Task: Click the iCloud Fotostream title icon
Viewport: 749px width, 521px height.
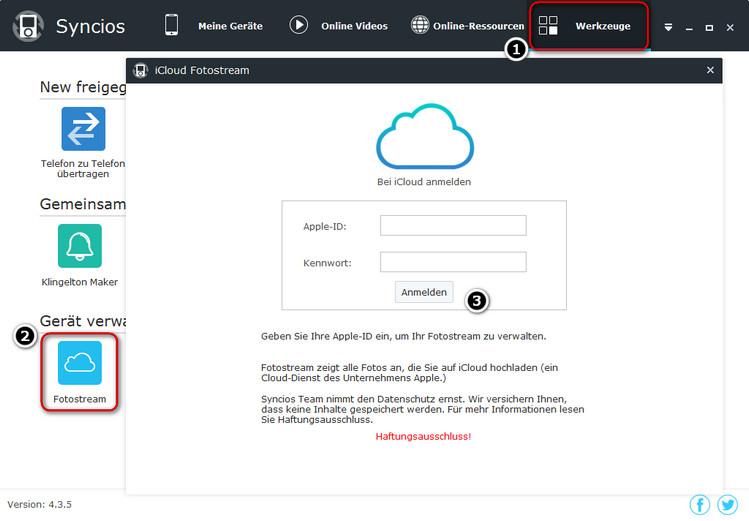Action: [x=140, y=71]
